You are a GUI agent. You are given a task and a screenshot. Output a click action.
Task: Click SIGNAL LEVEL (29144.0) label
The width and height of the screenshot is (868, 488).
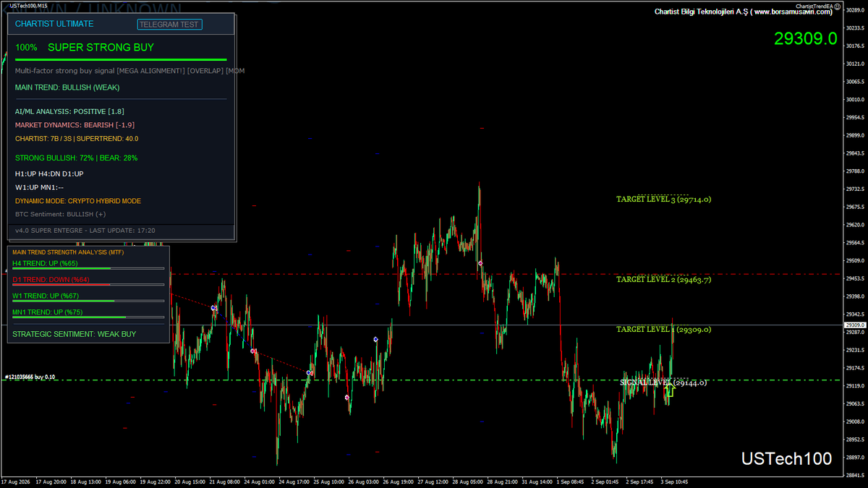tap(663, 382)
